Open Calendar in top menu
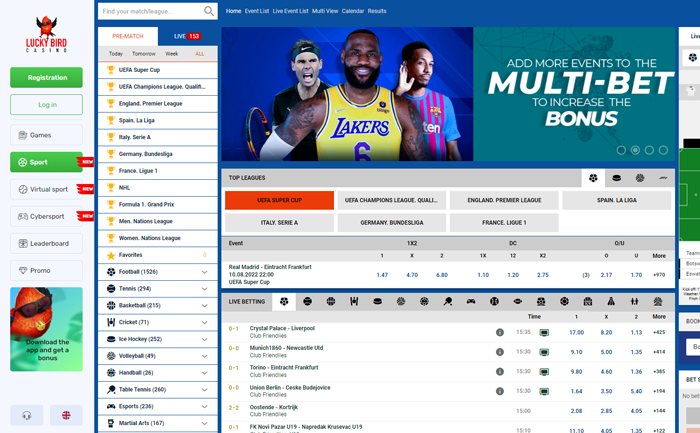The height and width of the screenshot is (433, 700). tap(353, 11)
